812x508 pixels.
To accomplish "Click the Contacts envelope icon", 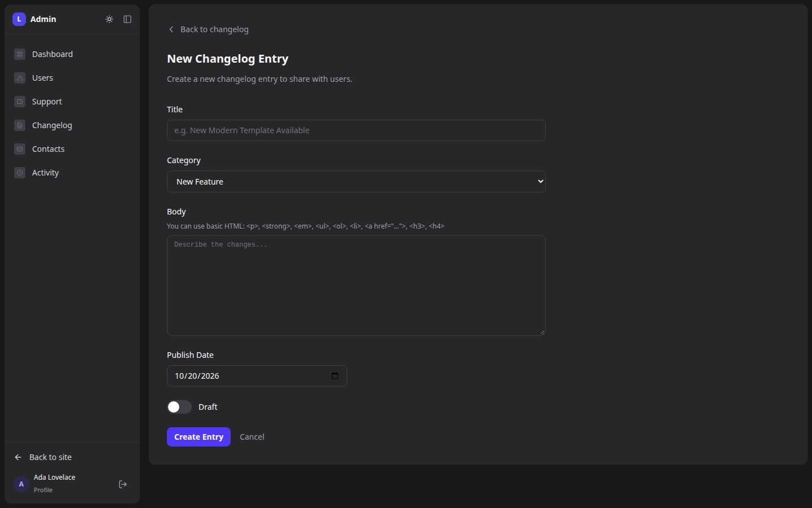I will pos(20,149).
